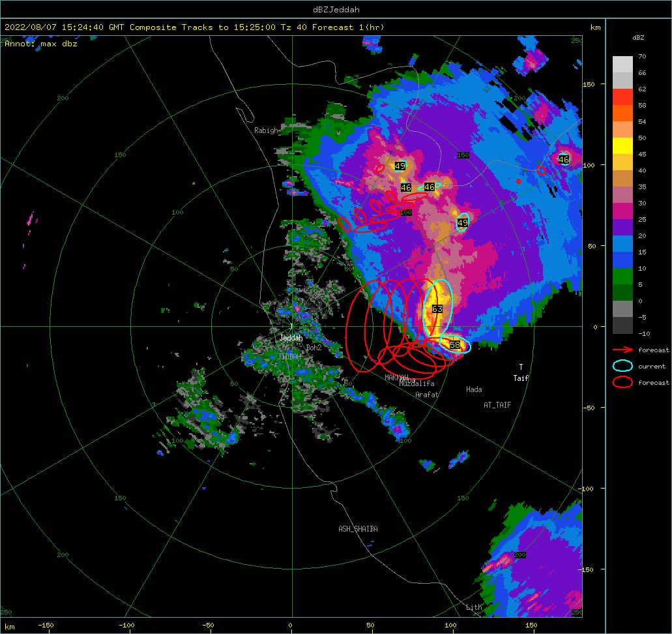Screen dimensions: 672x634
Task: Click the 35 value on dBZ scale
Action: [642, 187]
